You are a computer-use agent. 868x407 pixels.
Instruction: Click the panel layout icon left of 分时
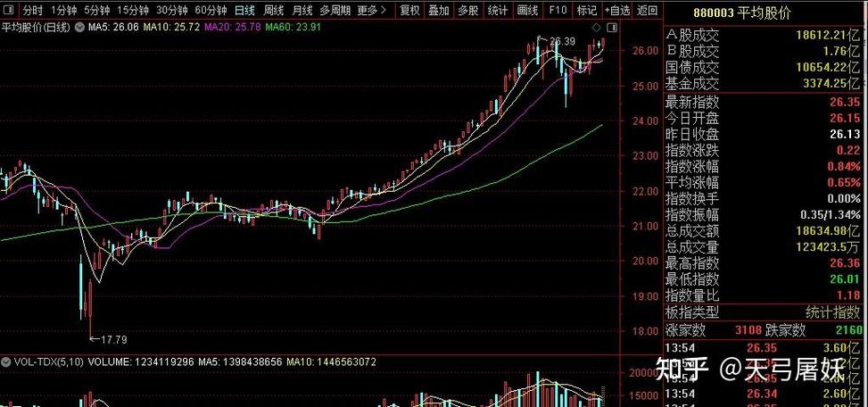click(x=9, y=11)
